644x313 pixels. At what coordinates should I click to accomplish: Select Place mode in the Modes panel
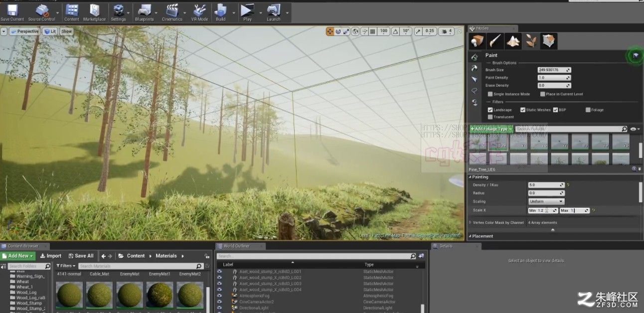click(x=478, y=41)
